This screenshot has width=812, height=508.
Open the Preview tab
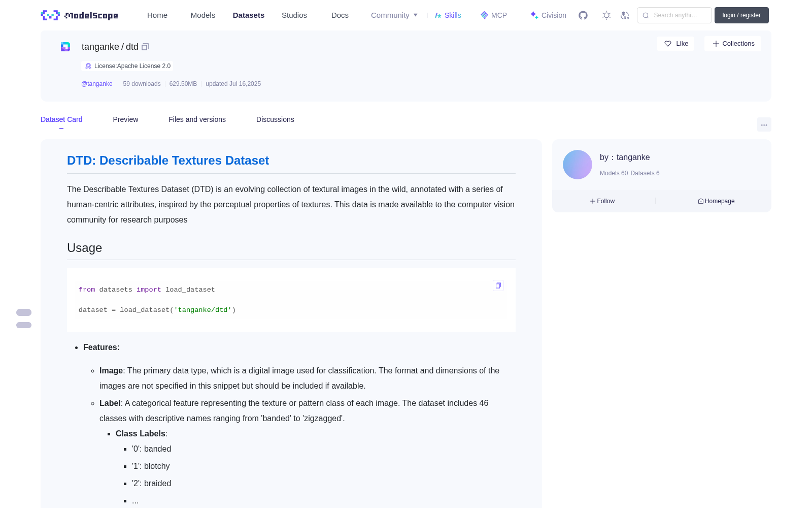point(125,119)
